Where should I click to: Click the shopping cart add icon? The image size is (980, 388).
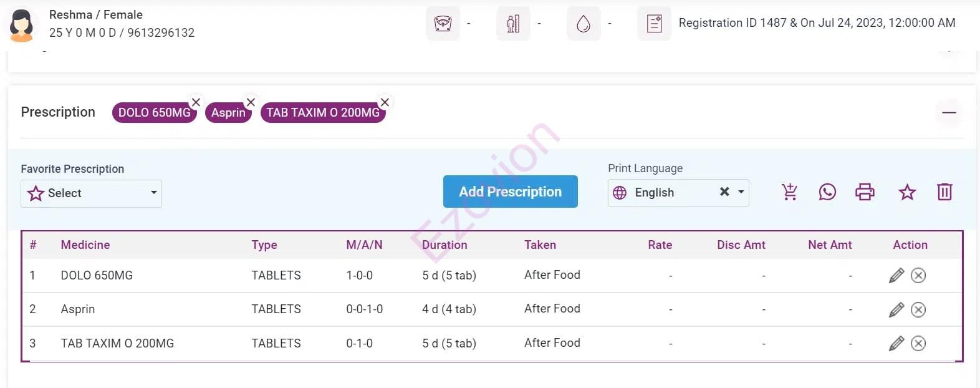tap(790, 192)
